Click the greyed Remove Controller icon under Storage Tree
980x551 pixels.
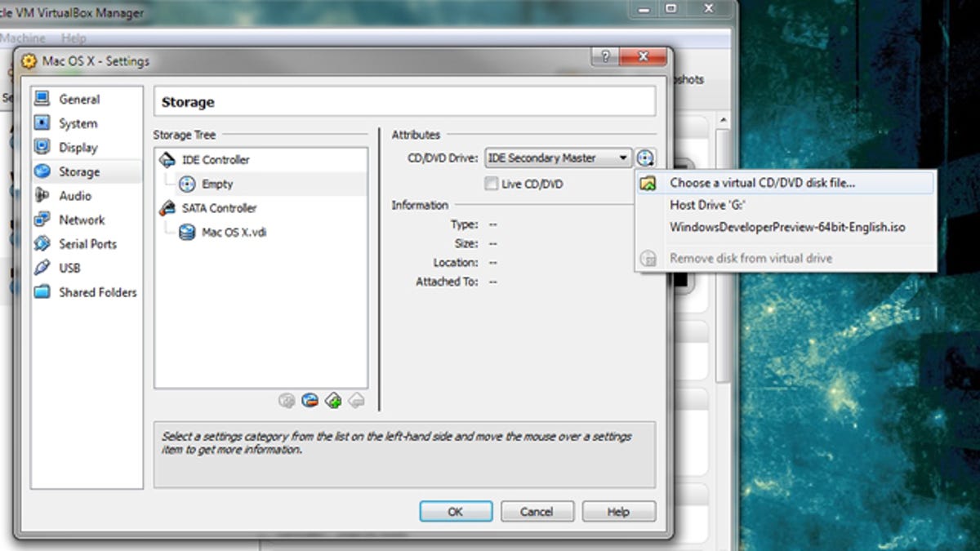pos(356,400)
